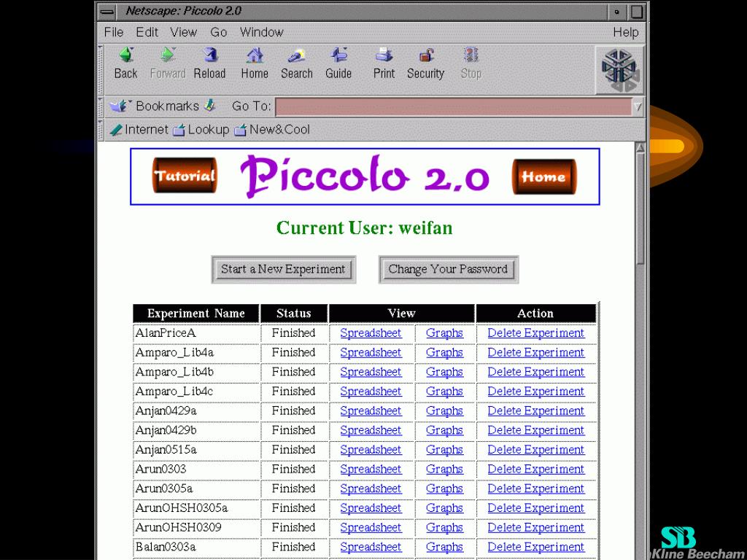Open the Edit menu
Screen dimensions: 747x560
[147, 32]
